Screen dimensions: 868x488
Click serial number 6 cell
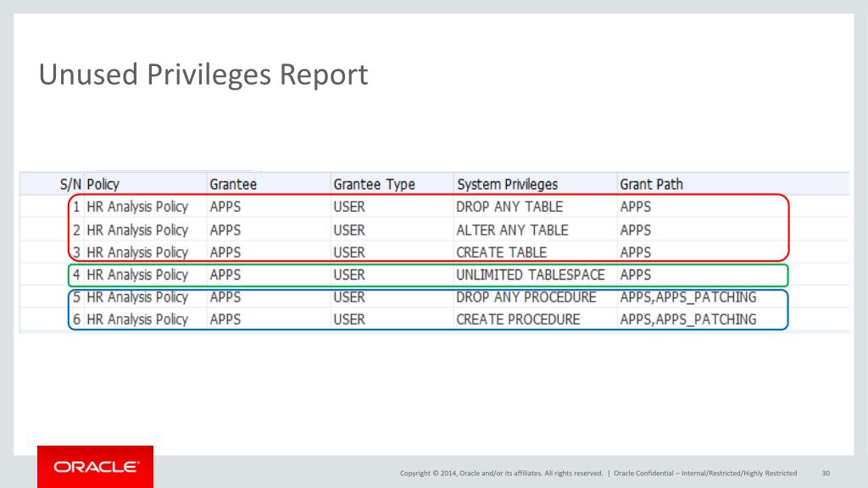click(76, 319)
